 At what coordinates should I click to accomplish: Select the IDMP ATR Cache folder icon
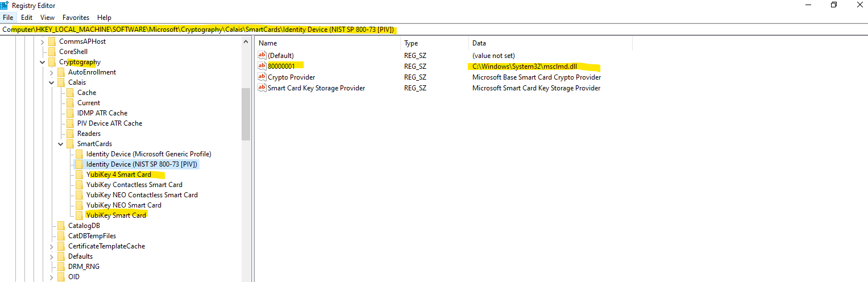point(70,113)
